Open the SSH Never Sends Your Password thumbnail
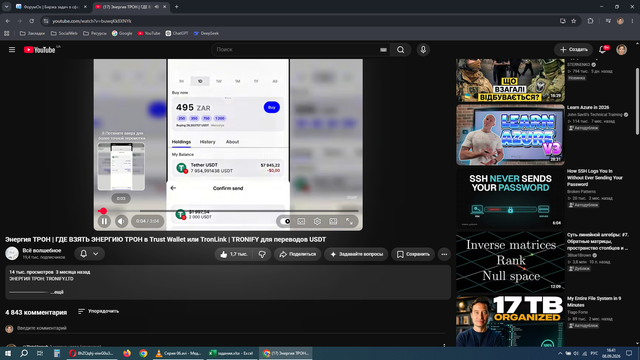Viewport: 640px width, 360px height. coord(510,198)
